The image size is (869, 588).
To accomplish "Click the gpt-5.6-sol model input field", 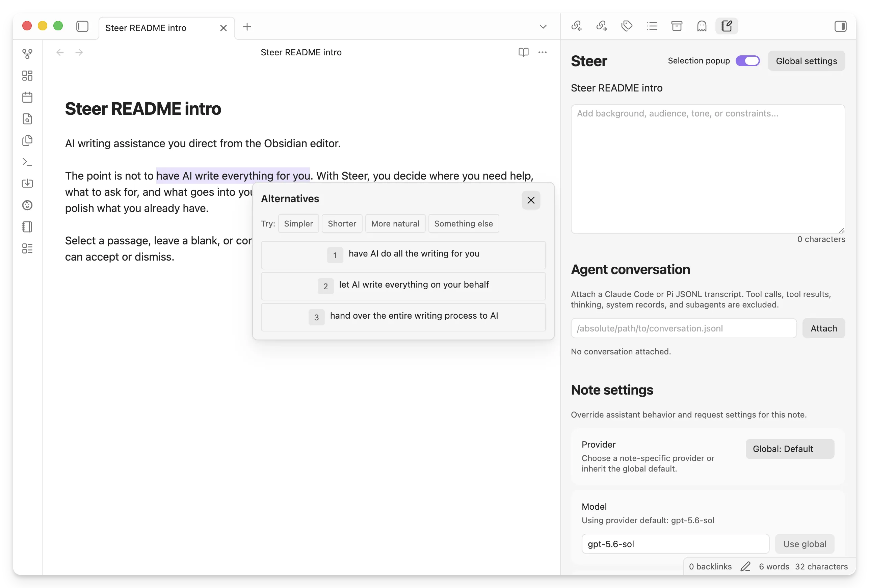I will (x=675, y=544).
